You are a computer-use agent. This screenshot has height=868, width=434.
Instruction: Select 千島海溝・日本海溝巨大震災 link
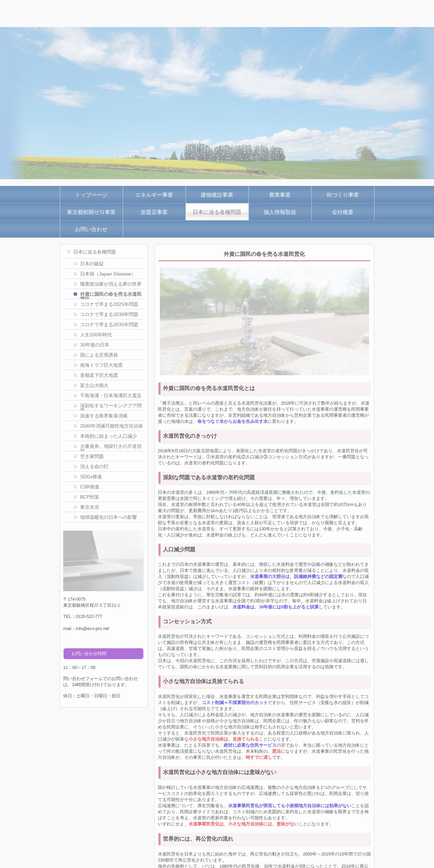click(104, 395)
